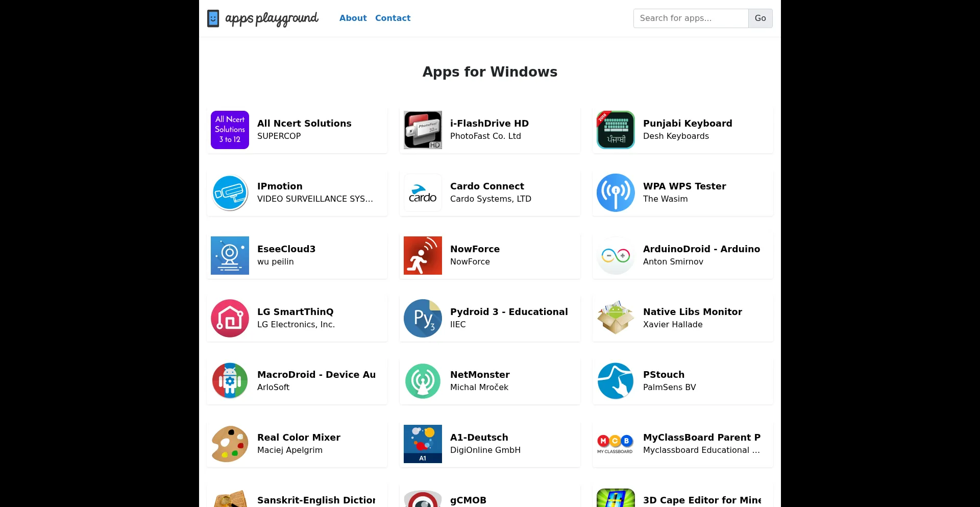The width and height of the screenshot is (980, 507).
Task: Click the SUPERCOP developer name
Action: [279, 136]
